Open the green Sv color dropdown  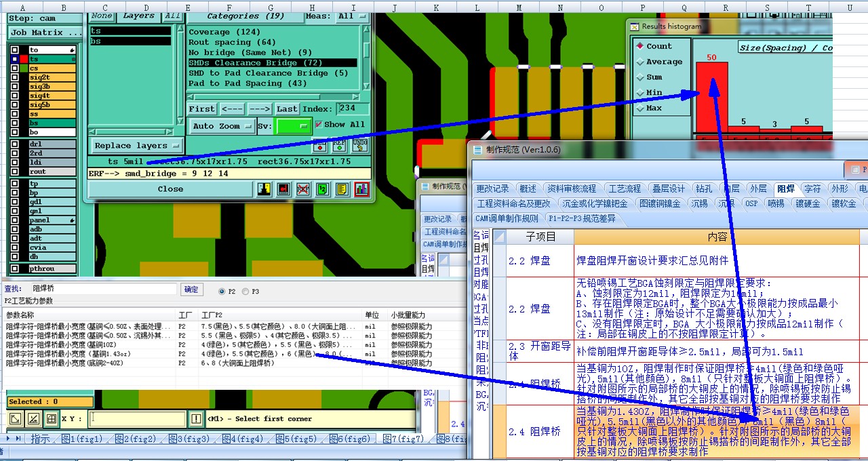pyautogui.click(x=293, y=126)
